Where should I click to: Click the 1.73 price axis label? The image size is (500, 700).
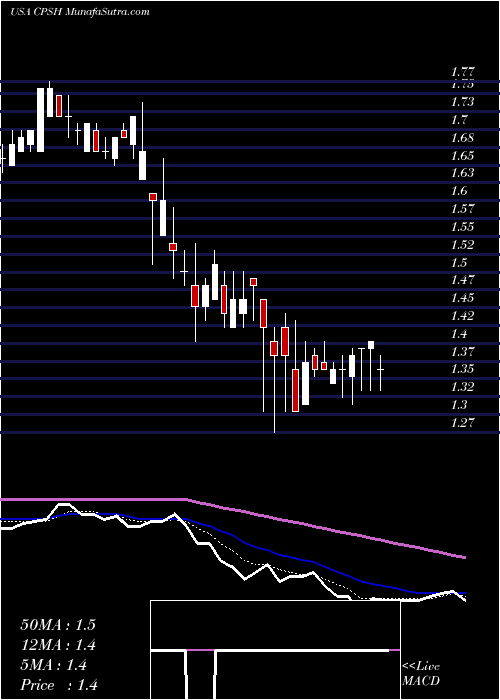click(x=462, y=102)
